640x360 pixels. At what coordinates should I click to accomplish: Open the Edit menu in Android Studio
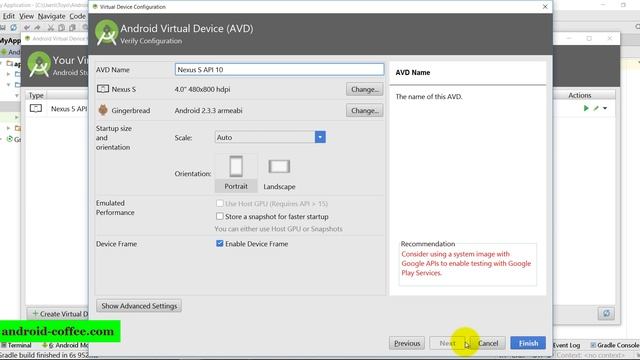click(x=9, y=16)
